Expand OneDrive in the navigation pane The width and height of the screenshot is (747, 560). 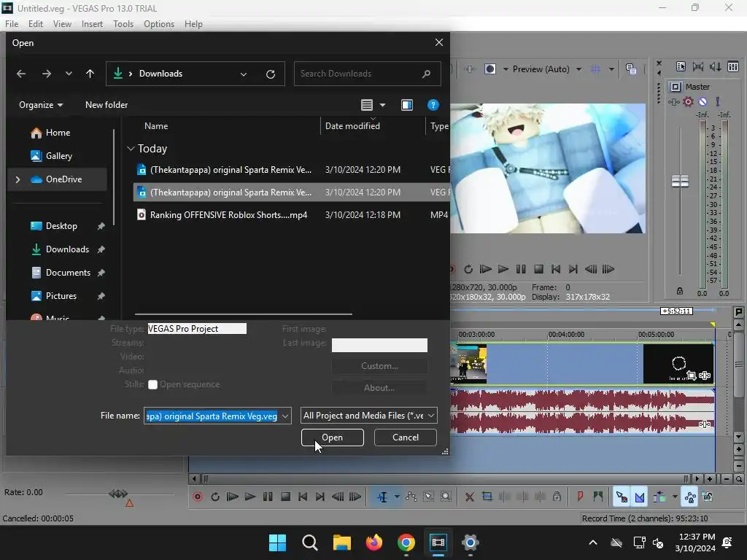pos(18,179)
